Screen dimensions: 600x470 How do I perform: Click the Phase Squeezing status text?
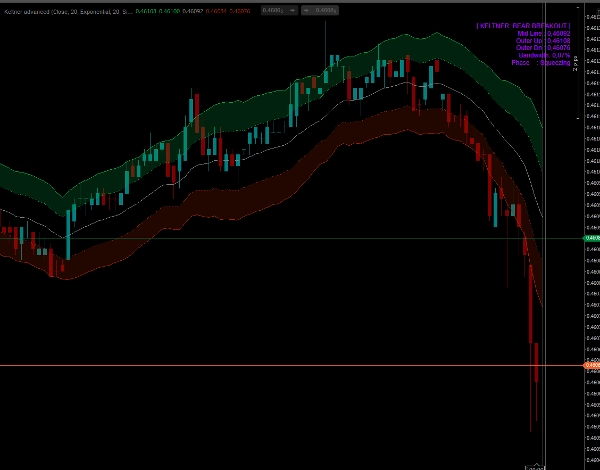click(541, 62)
